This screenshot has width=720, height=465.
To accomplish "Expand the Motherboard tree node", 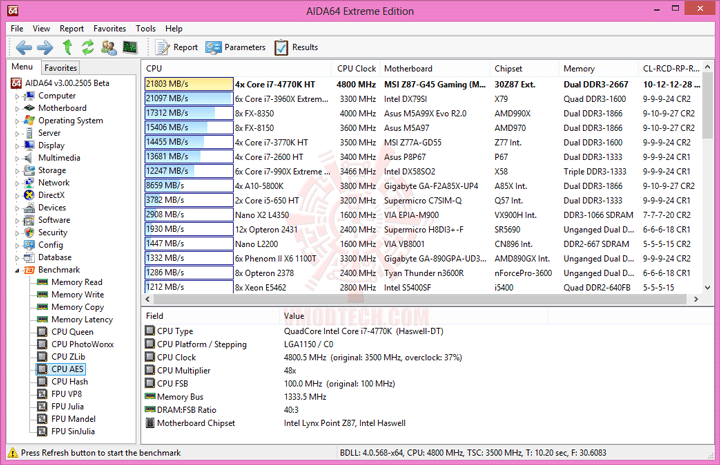I will click(x=17, y=109).
